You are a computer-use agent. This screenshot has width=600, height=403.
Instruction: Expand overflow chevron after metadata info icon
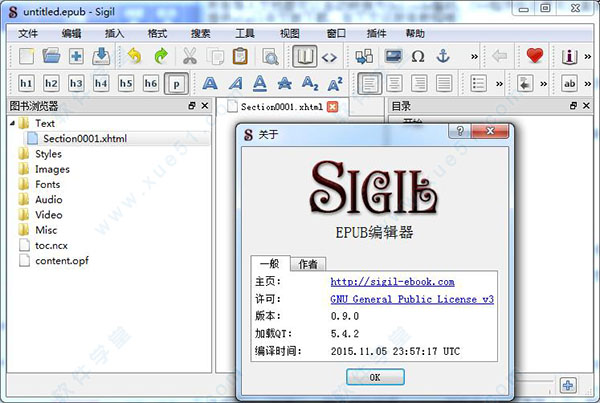tap(588, 57)
